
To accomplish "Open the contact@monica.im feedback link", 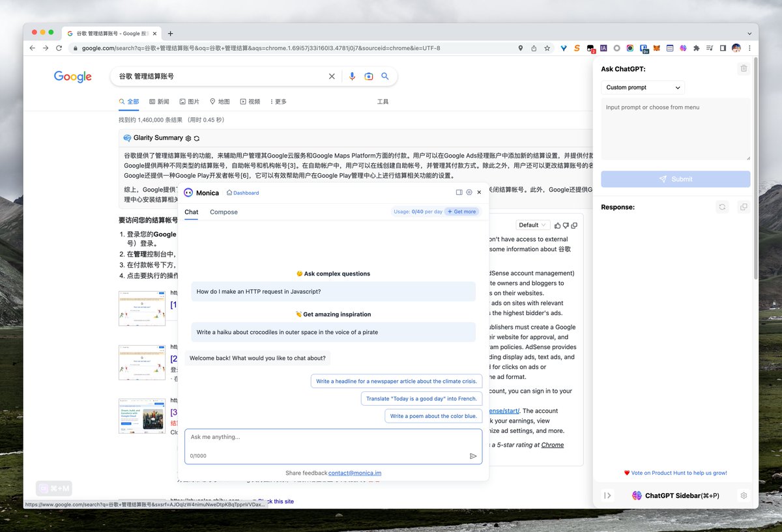I will tap(355, 473).
